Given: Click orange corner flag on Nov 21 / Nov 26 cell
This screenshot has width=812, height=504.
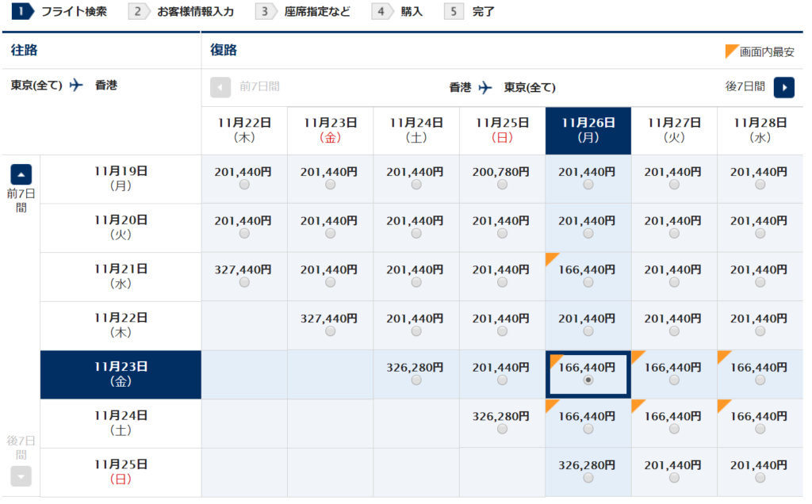Looking at the screenshot, I should [552, 258].
